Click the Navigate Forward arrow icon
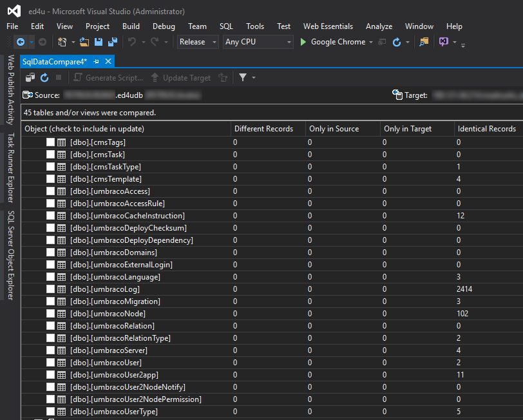 43,42
